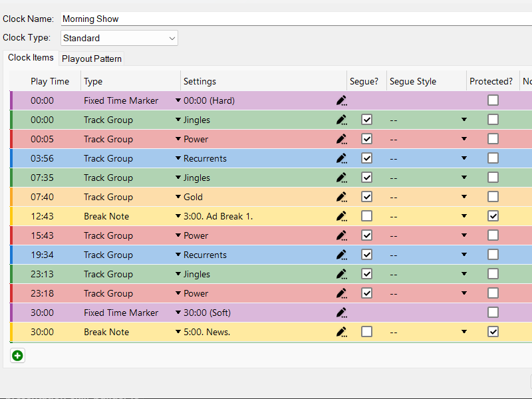
Task: Edit settings pencil for Ad Break 1 row
Action: coord(341,216)
